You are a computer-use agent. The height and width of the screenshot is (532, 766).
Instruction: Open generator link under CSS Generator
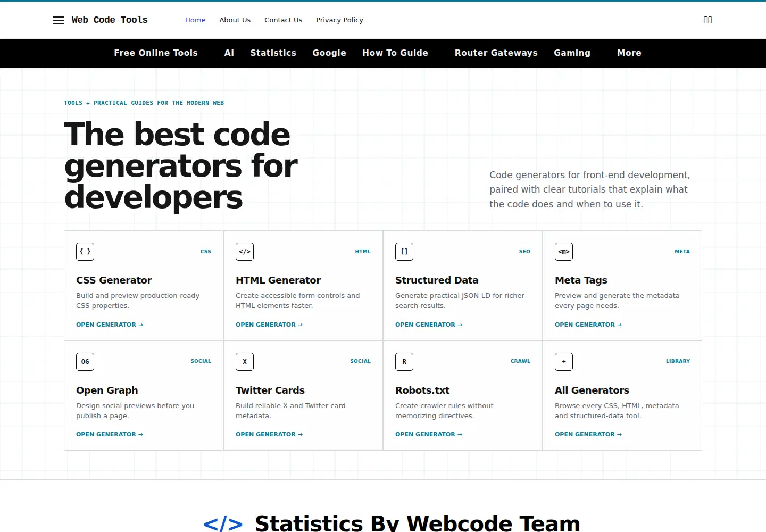(x=110, y=325)
